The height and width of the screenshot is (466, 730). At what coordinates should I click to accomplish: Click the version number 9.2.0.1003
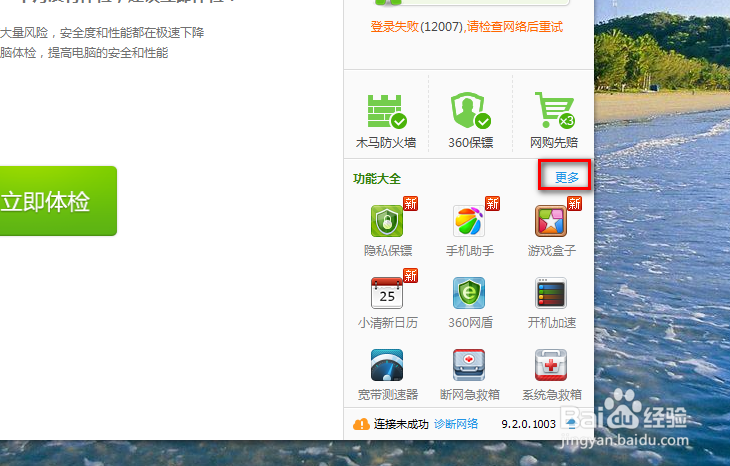(x=528, y=424)
